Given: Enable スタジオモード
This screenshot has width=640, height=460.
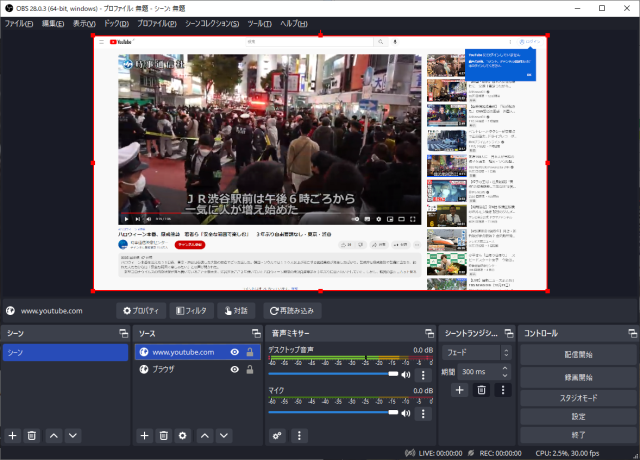Looking at the screenshot, I should point(578,398).
